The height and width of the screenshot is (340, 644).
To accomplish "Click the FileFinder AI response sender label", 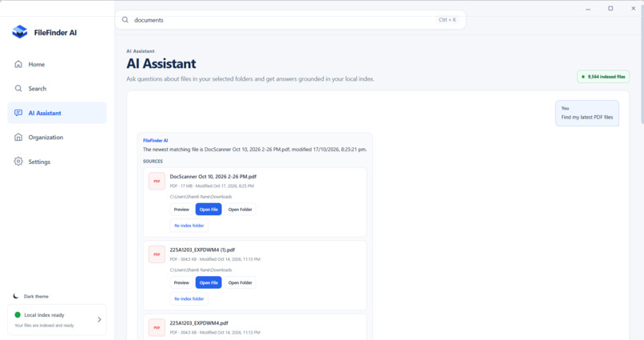I will point(155,140).
